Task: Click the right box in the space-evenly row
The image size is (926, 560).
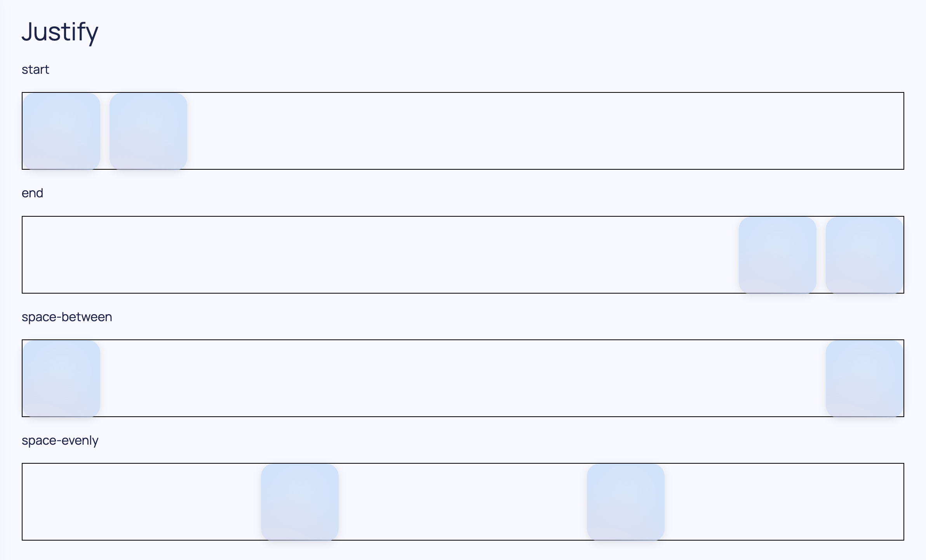Action: tap(626, 502)
